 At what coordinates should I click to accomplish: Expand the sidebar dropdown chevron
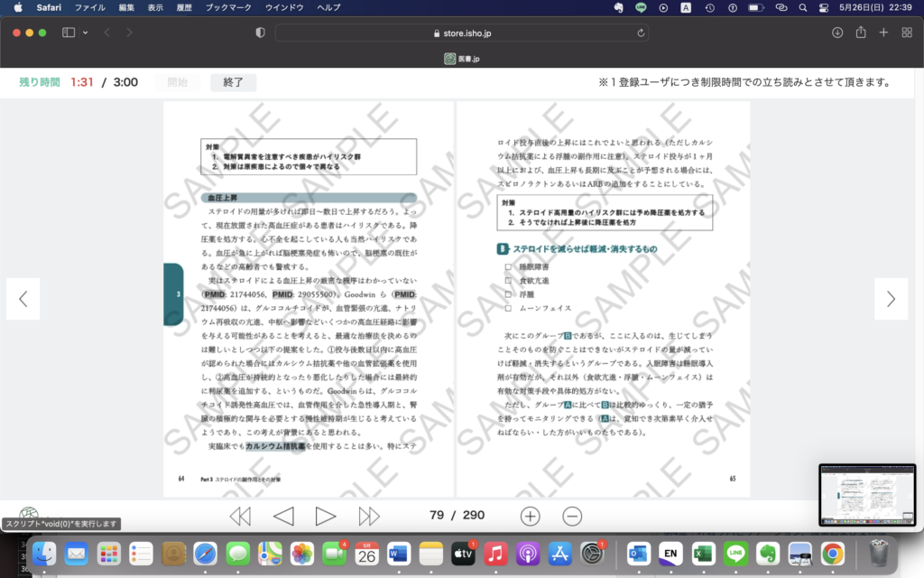coord(86,33)
